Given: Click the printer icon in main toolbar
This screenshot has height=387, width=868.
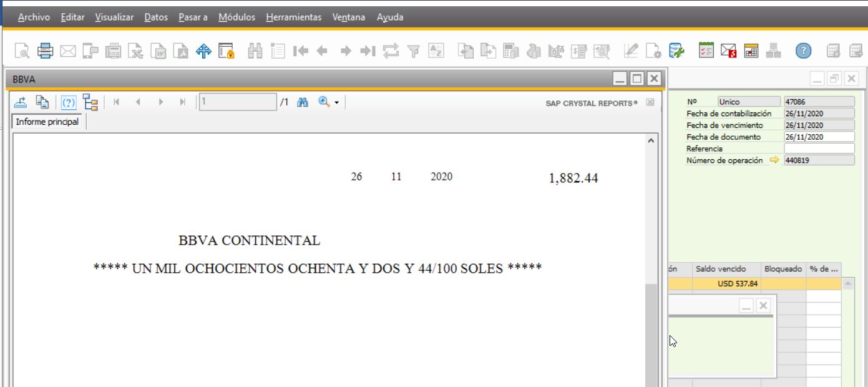Looking at the screenshot, I should point(44,51).
